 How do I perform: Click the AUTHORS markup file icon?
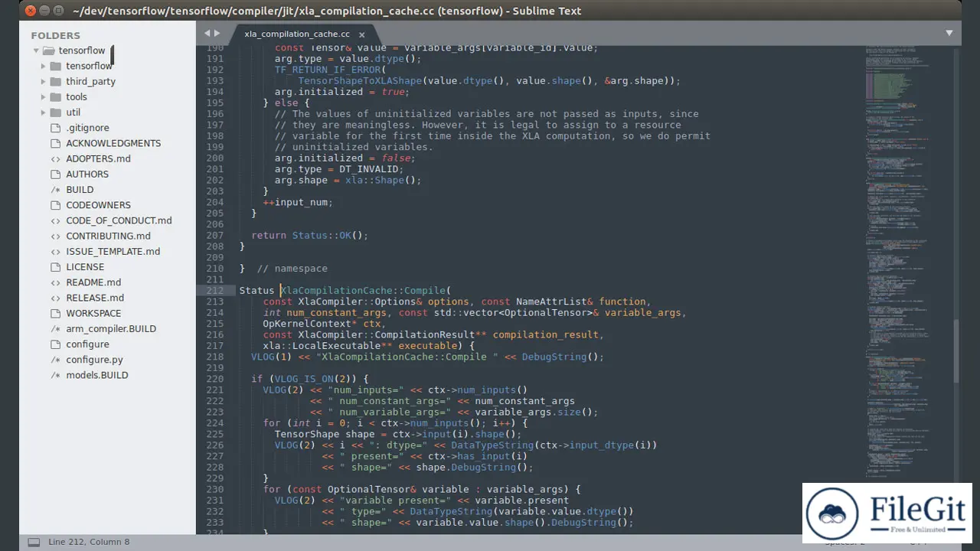pyautogui.click(x=55, y=174)
